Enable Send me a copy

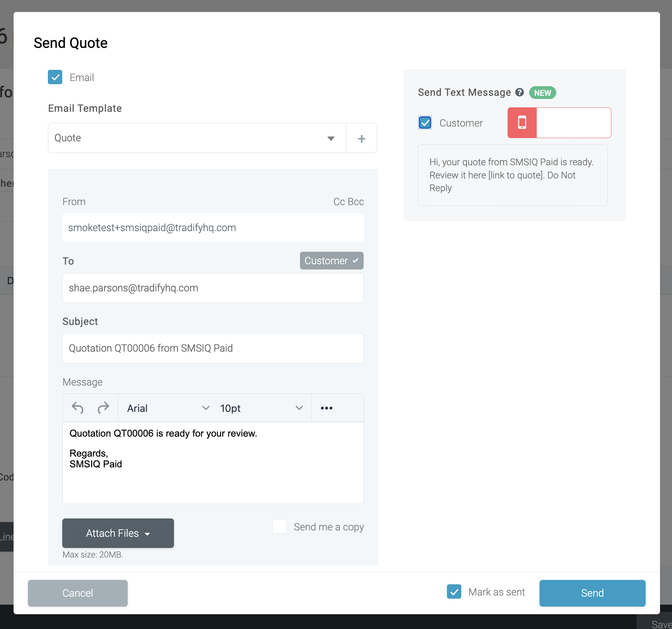[279, 526]
